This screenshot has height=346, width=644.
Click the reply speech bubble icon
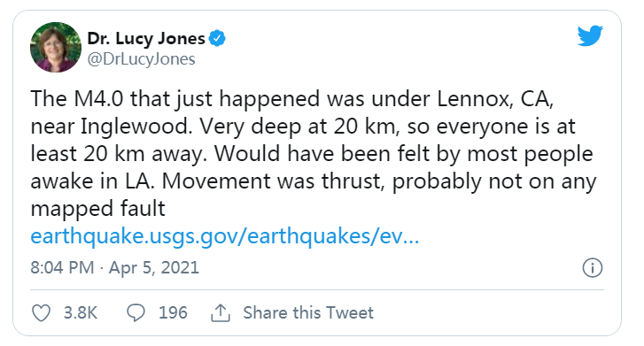(136, 312)
